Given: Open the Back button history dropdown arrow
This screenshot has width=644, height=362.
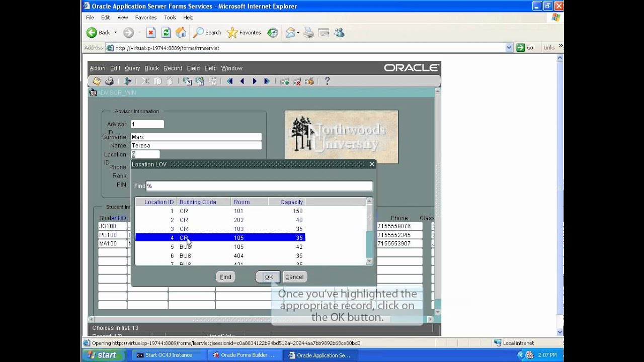Looking at the screenshot, I should (115, 33).
